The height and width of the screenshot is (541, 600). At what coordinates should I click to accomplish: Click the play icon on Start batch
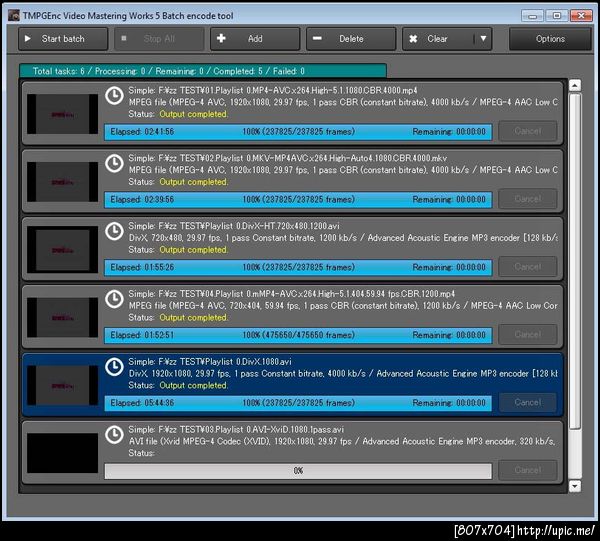pos(28,39)
